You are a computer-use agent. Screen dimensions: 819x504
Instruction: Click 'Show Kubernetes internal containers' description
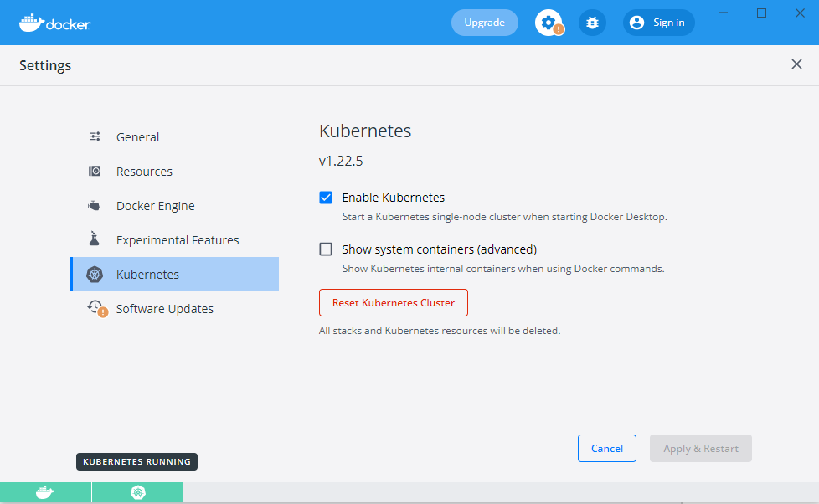tap(503, 269)
